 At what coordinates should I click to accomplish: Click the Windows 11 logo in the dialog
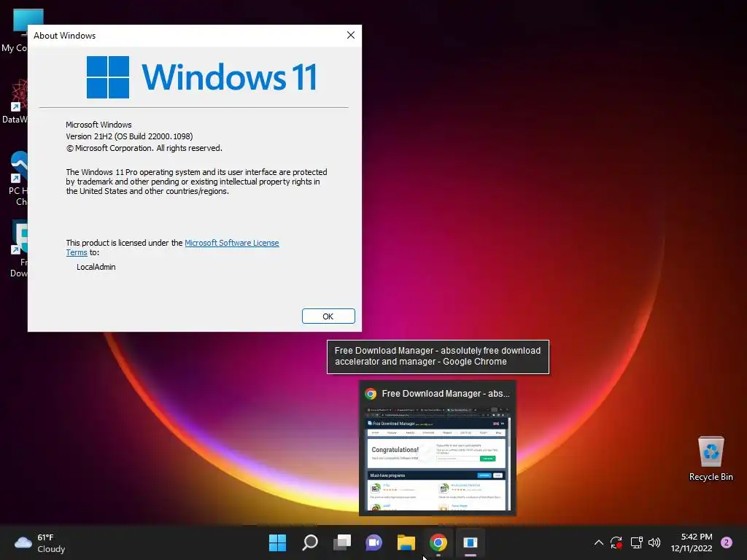[x=201, y=77]
